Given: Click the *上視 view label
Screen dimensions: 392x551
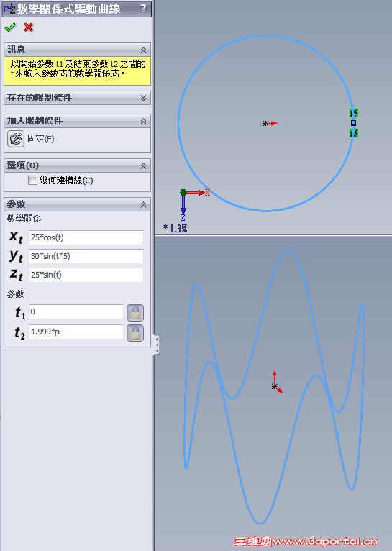Looking at the screenshot, I should 175,228.
